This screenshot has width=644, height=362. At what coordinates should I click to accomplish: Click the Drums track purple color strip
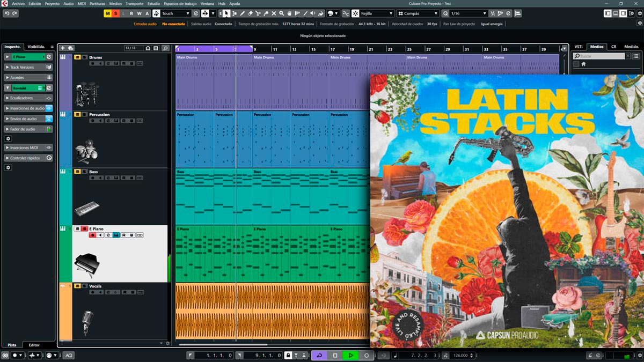[65, 82]
